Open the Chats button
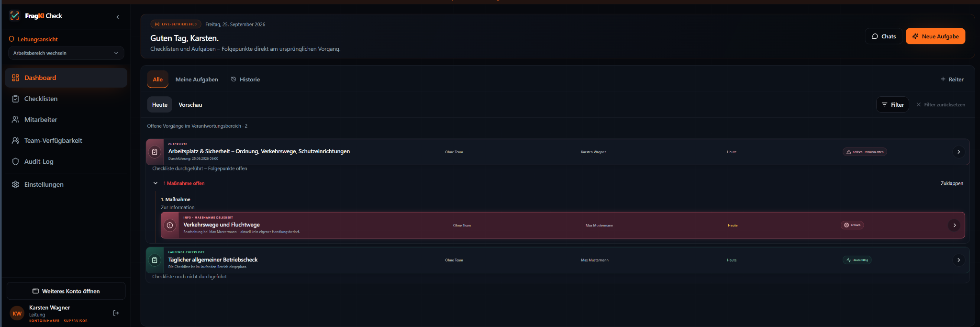The height and width of the screenshot is (327, 980). 884,36
